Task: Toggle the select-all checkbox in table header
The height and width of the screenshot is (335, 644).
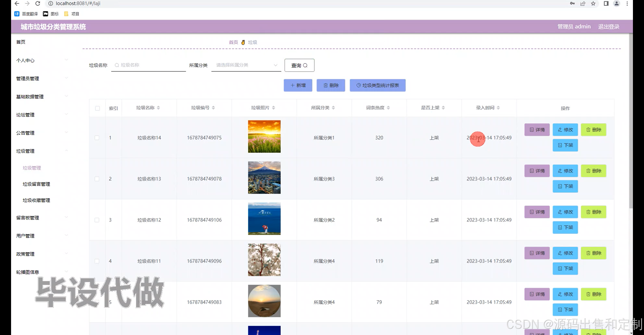Action: 97,108
